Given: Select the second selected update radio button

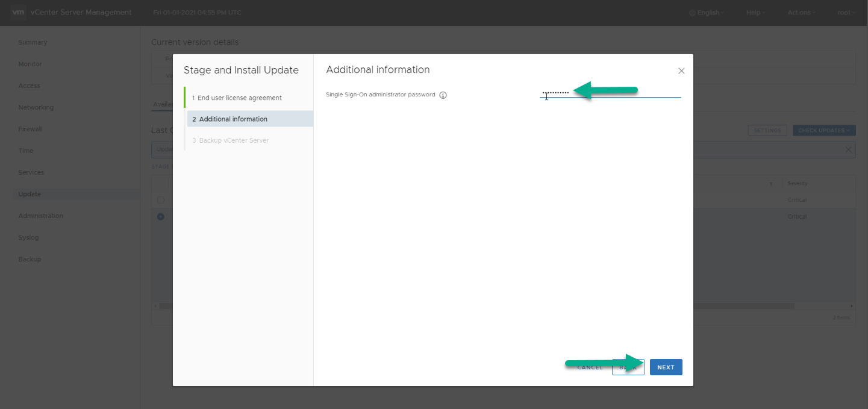Looking at the screenshot, I should click(x=161, y=216).
